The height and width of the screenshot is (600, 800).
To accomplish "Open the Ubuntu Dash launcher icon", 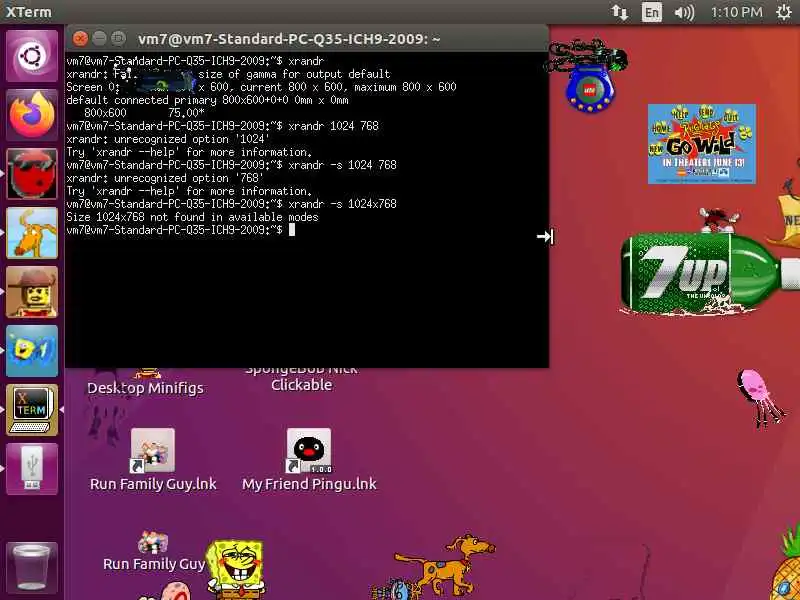I will point(32,56).
